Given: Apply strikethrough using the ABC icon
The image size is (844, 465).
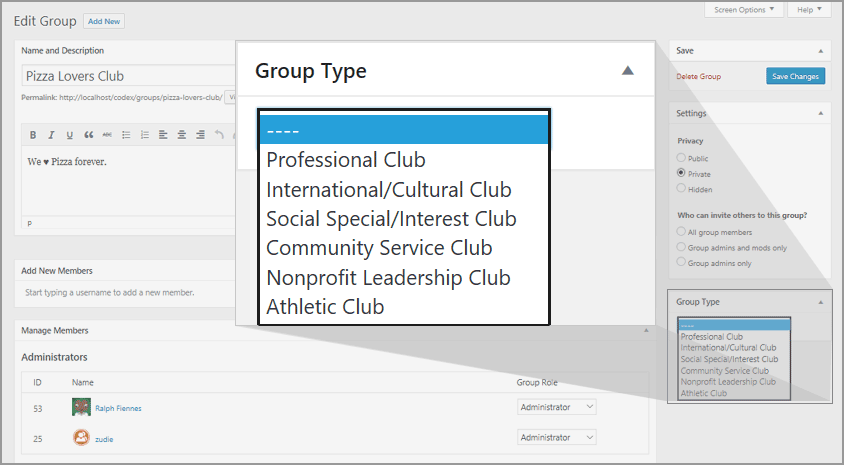Looking at the screenshot, I should 107,135.
